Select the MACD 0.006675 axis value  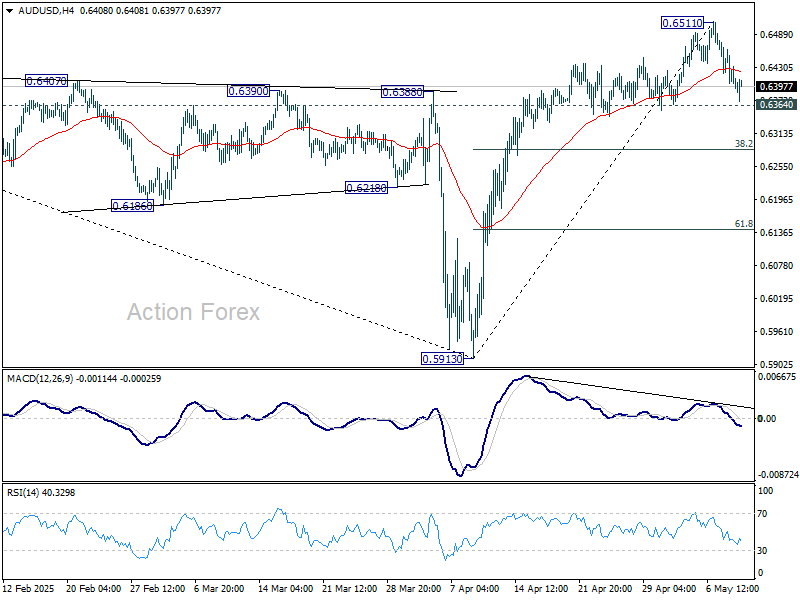[x=777, y=377]
